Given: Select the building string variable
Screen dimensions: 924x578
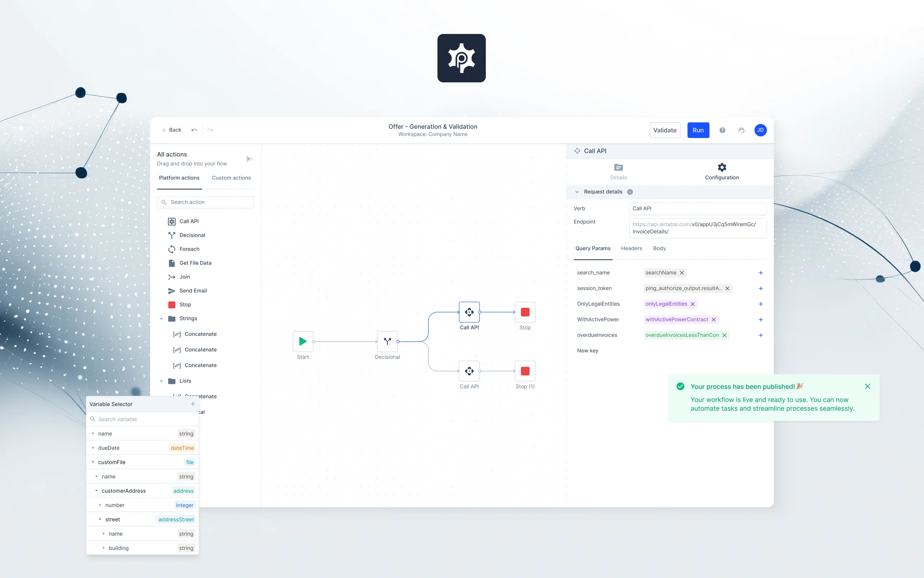Looking at the screenshot, I should (x=143, y=548).
